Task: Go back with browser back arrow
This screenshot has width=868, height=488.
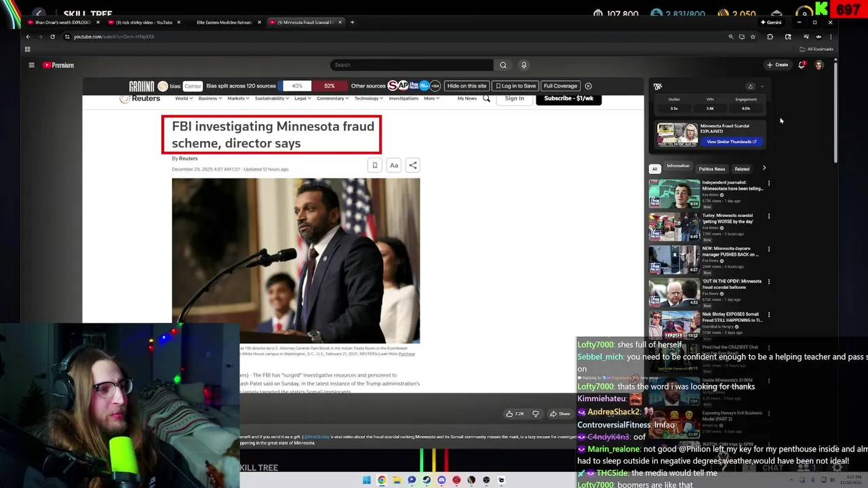Action: tap(28, 37)
